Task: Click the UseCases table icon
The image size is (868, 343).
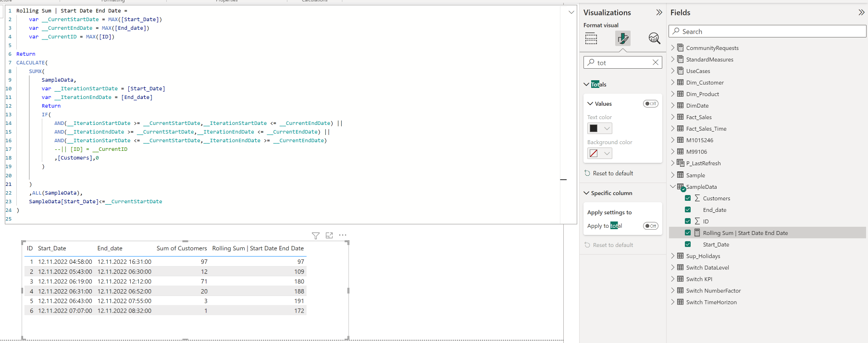Action: coord(680,71)
